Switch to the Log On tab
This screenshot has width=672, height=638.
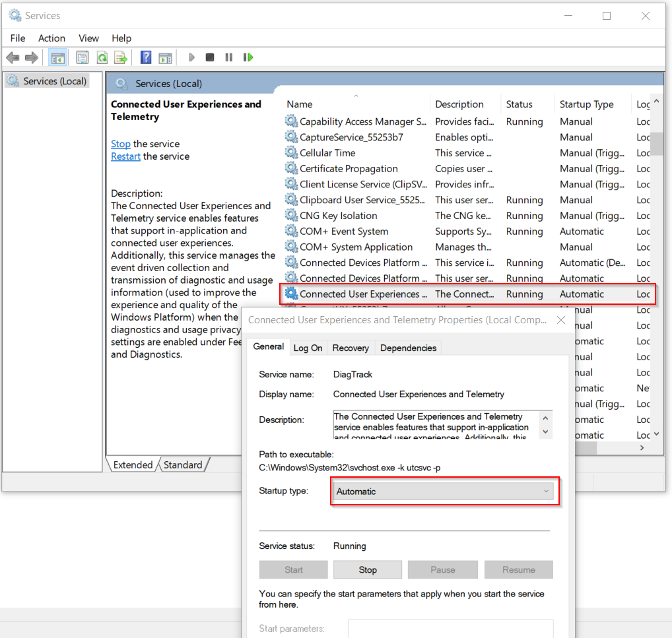coord(308,348)
